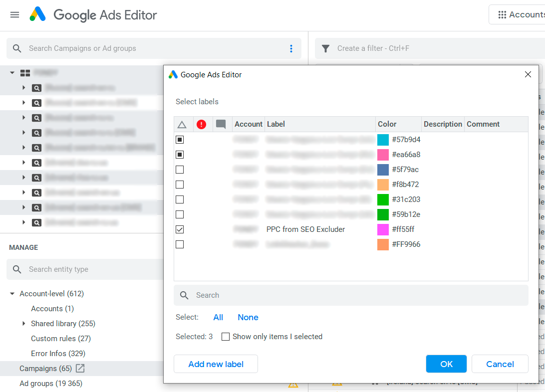The image size is (545, 392).
Task: Sort labels by Description column header
Action: tap(443, 124)
